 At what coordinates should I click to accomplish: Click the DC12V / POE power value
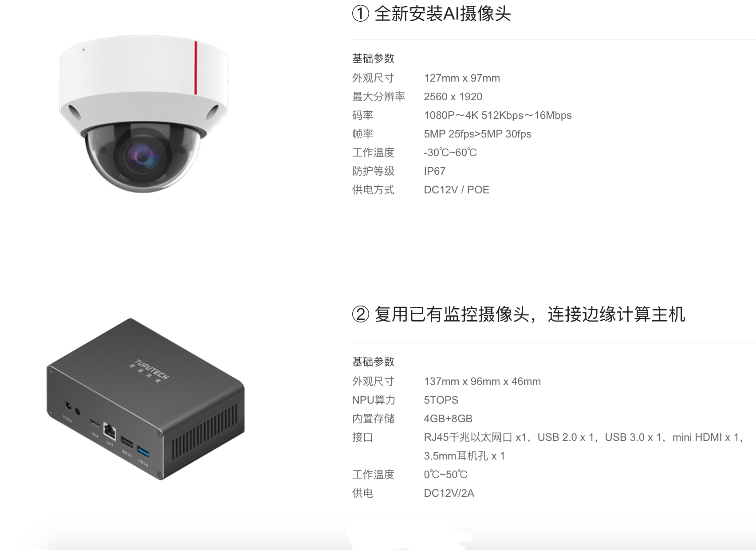[457, 190]
